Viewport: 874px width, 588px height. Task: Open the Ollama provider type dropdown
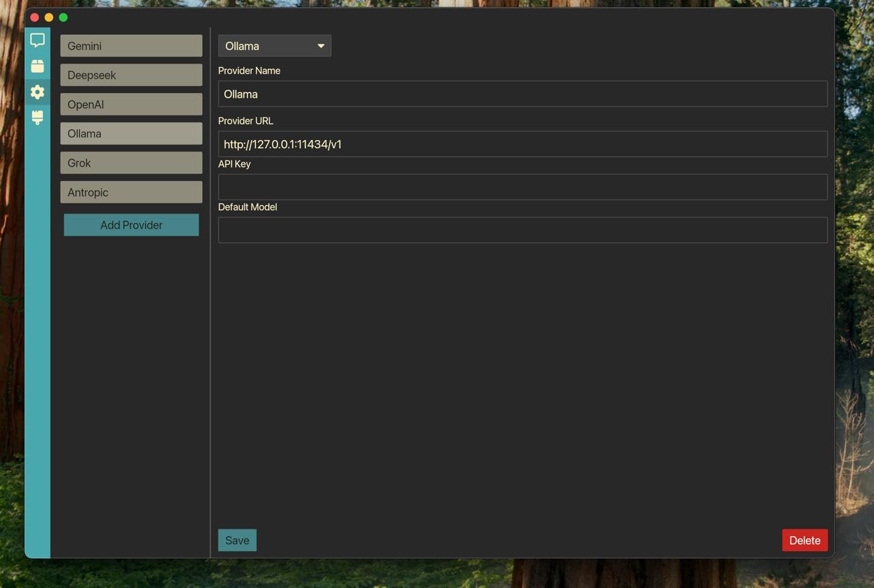[x=274, y=46]
